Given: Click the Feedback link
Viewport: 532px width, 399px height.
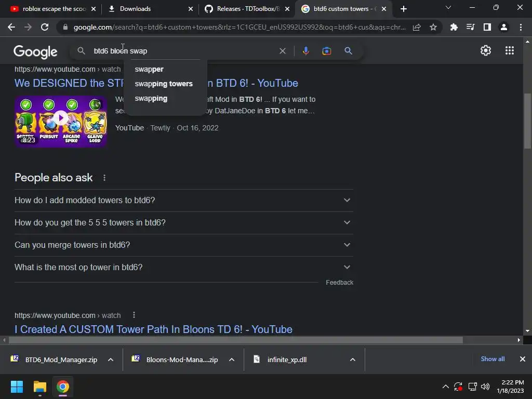Looking at the screenshot, I should click(x=339, y=282).
